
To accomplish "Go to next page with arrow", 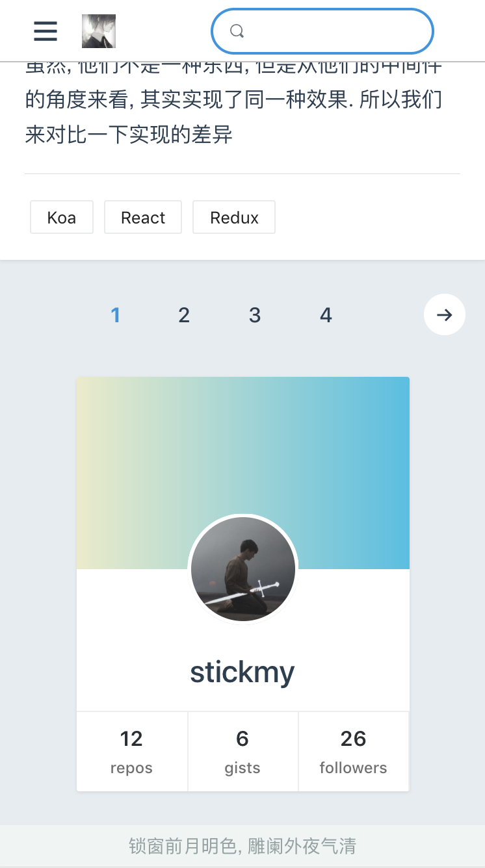I will (445, 315).
